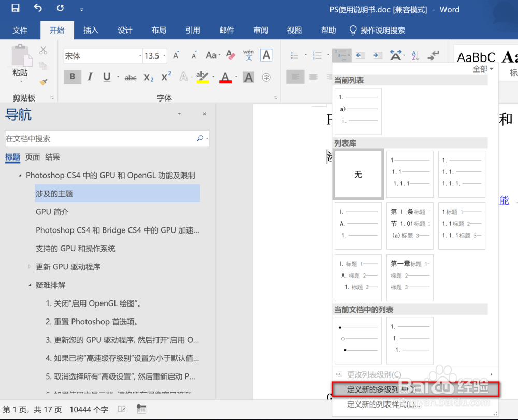Image resolution: width=518 pixels, height=420 pixels.
Task: Toggle subscript X₂ formatting
Action: (149, 78)
